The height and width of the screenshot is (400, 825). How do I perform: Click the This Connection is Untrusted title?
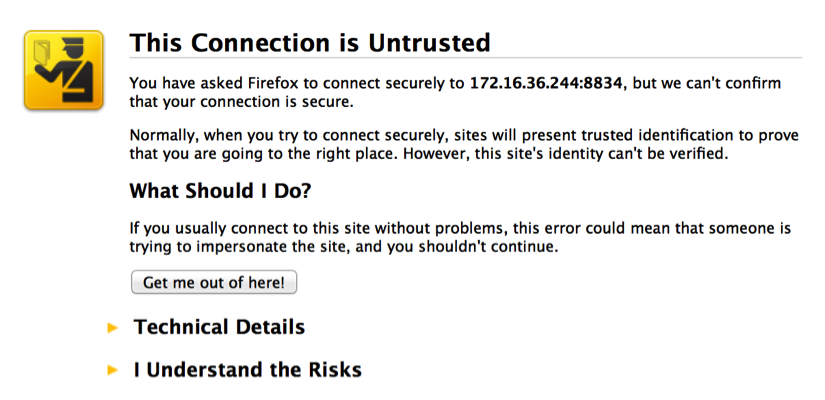click(310, 43)
